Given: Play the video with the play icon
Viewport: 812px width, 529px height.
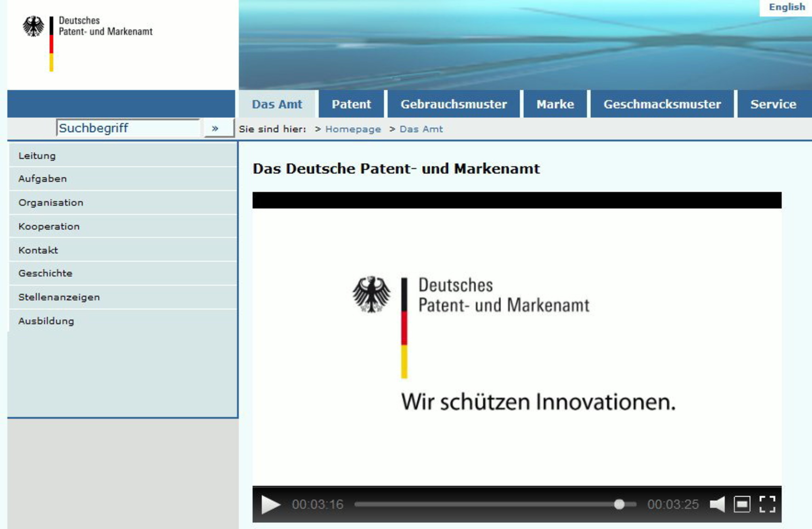Looking at the screenshot, I should 270,504.
